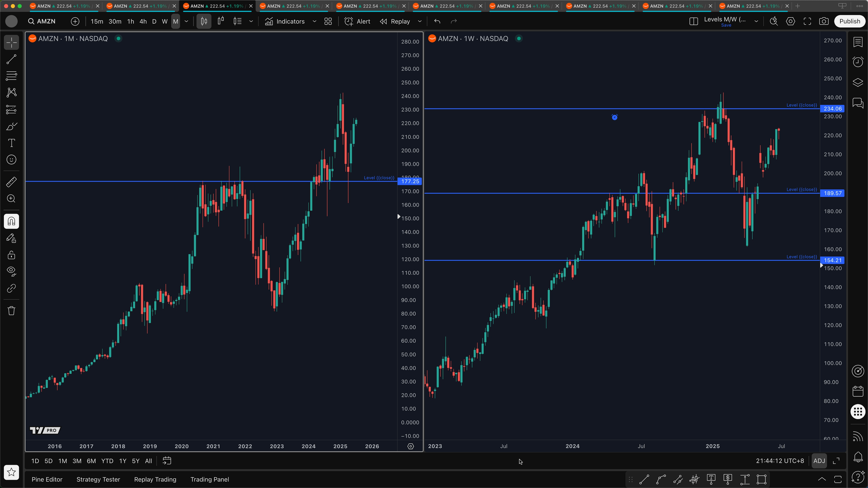Toggle magnet mode for drawings

[x=12, y=221]
